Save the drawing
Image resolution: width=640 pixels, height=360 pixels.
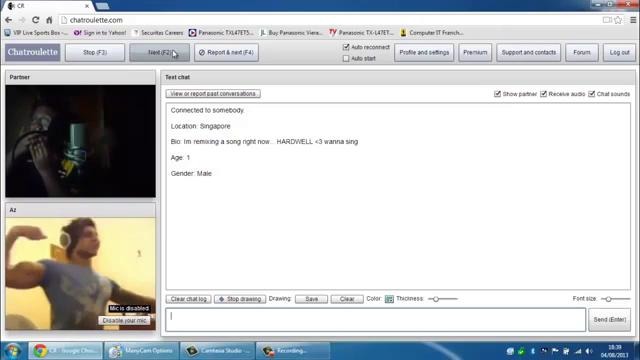(311, 299)
